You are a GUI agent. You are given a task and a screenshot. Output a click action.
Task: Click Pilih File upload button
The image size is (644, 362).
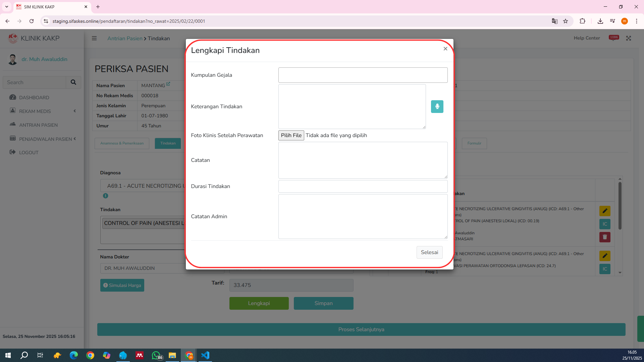point(291,135)
